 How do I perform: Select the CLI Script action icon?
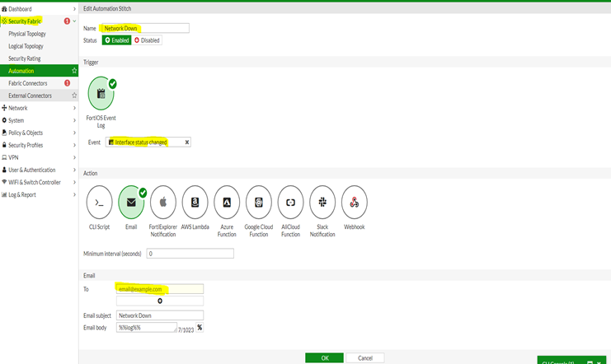coord(99,202)
